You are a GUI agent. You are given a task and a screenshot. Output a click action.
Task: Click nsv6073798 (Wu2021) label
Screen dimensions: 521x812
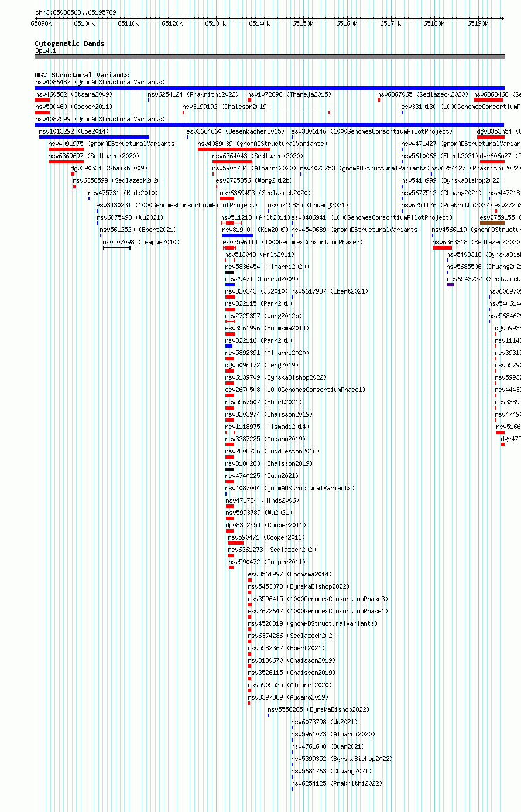pyautogui.click(x=325, y=722)
